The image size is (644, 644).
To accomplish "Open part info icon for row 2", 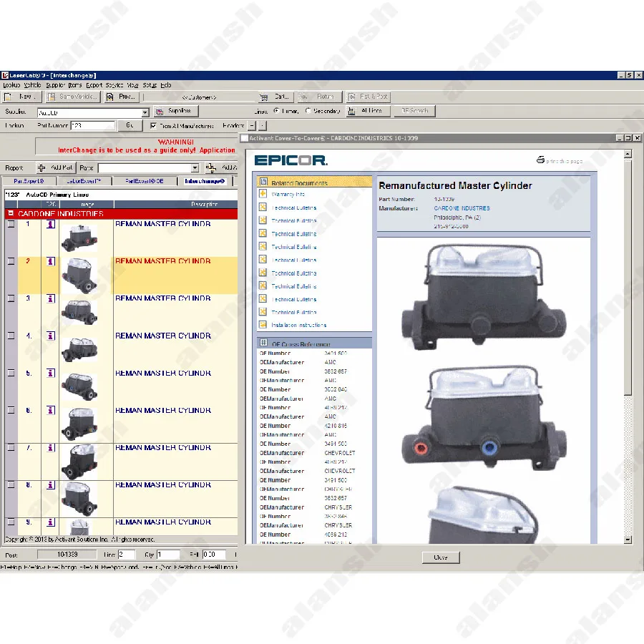I will (51, 261).
